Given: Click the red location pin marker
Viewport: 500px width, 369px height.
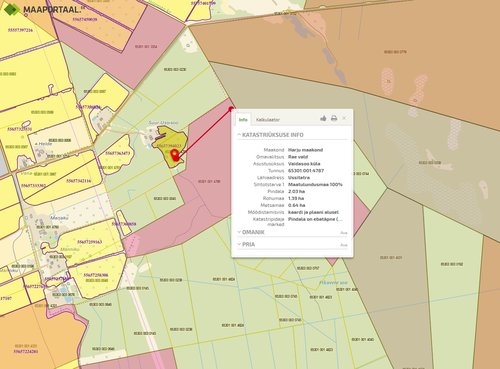Looking at the screenshot, I should click(x=174, y=155).
